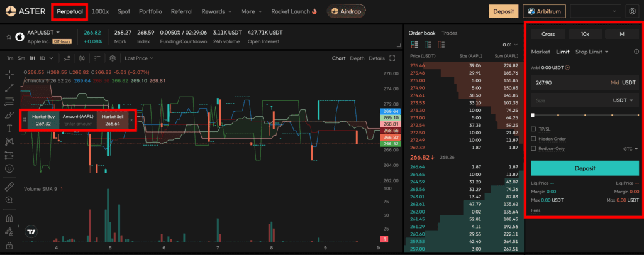The height and width of the screenshot is (255, 644).
Task: Select the crosshair cursor drawing tool
Action: point(9,74)
